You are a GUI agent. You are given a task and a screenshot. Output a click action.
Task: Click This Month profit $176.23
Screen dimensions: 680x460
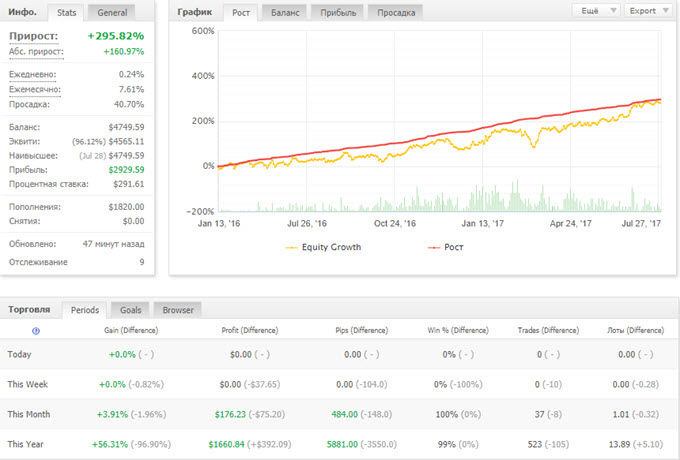point(230,414)
